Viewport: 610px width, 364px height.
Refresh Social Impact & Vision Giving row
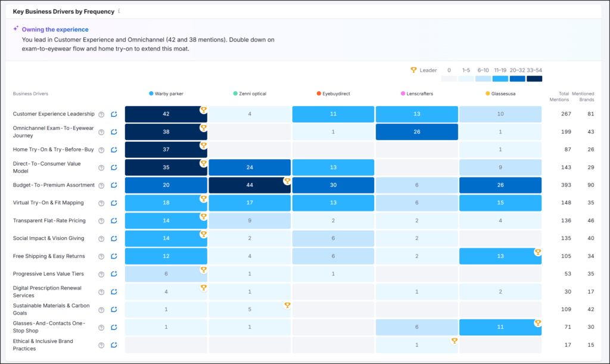pyautogui.click(x=114, y=238)
